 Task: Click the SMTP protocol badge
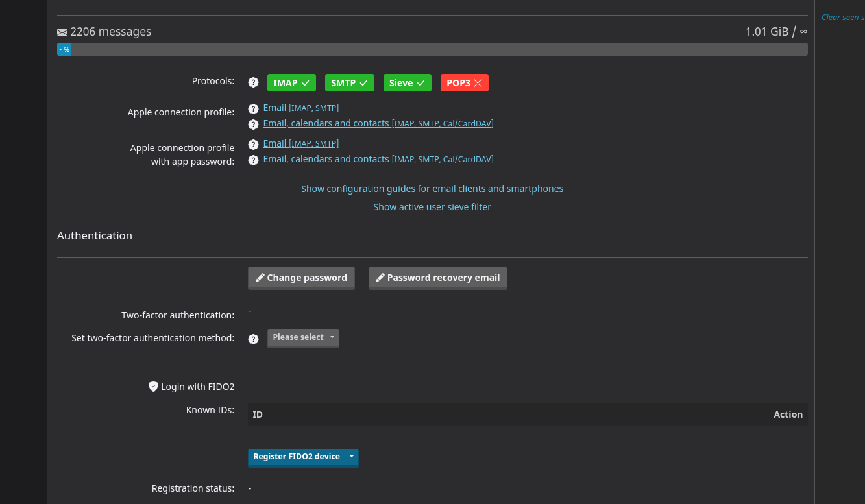349,83
